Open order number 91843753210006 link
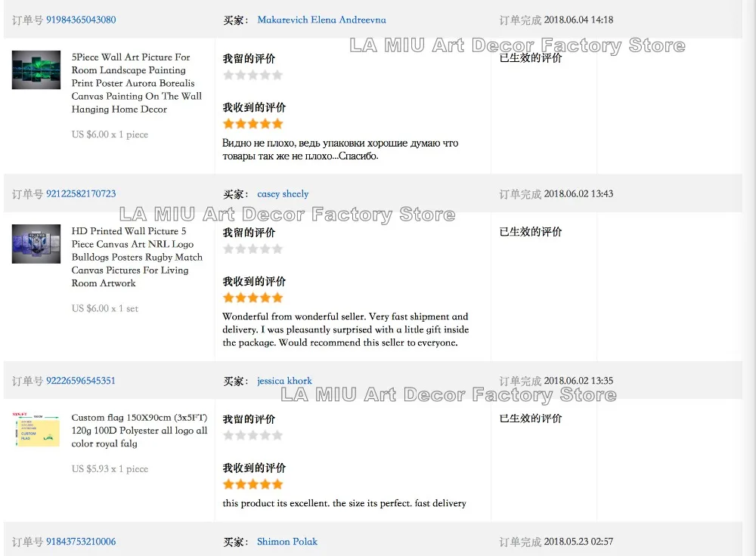The height and width of the screenshot is (556, 756). pos(81,542)
